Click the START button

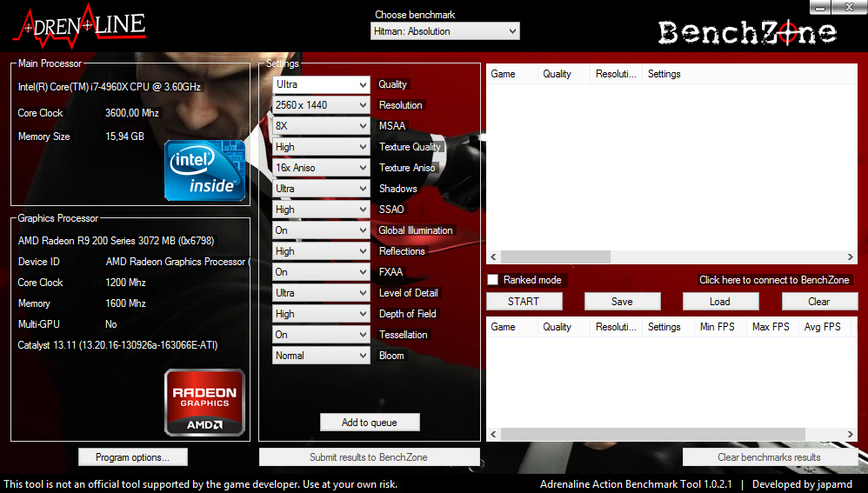click(524, 302)
